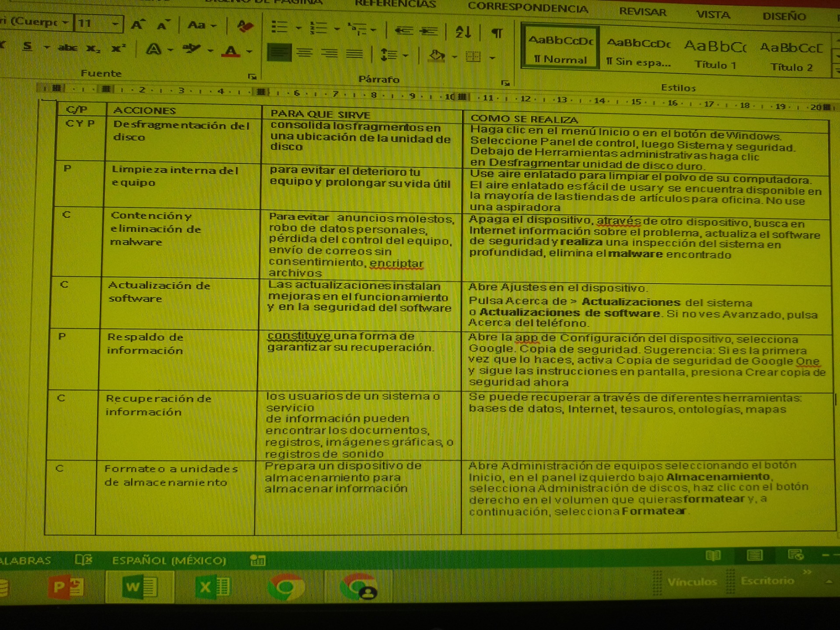Screen dimensions: 840x630
Task: Apply subscript formatting
Action: click(x=93, y=48)
